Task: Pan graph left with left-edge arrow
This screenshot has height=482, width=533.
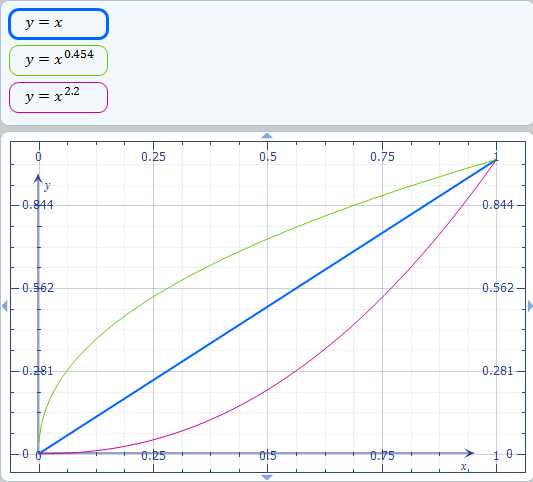Action: point(4,306)
